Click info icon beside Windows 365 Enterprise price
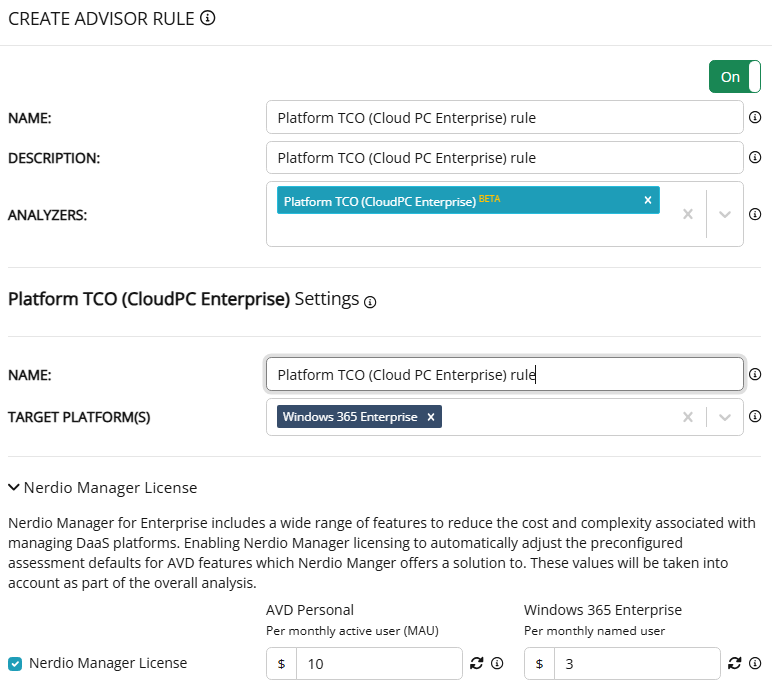 coord(755,663)
